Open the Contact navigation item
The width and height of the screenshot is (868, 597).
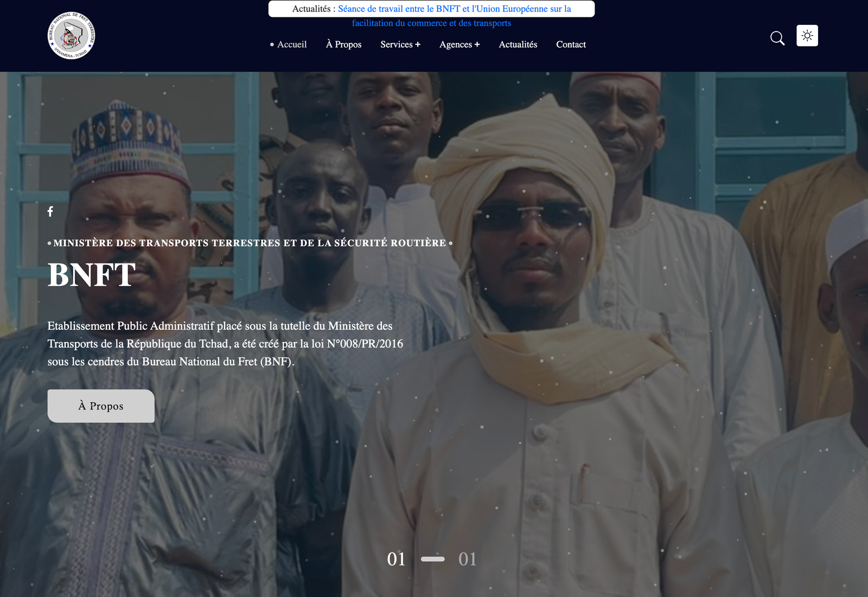coord(571,44)
